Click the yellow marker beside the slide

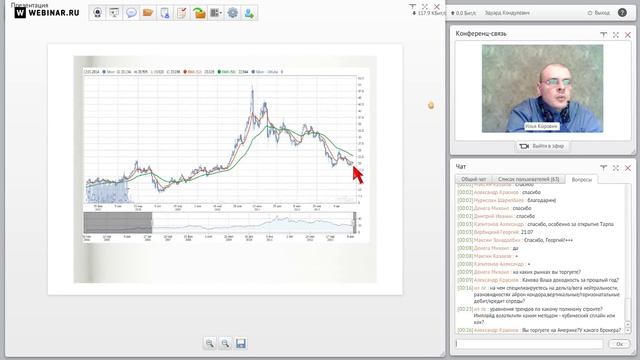(x=431, y=106)
